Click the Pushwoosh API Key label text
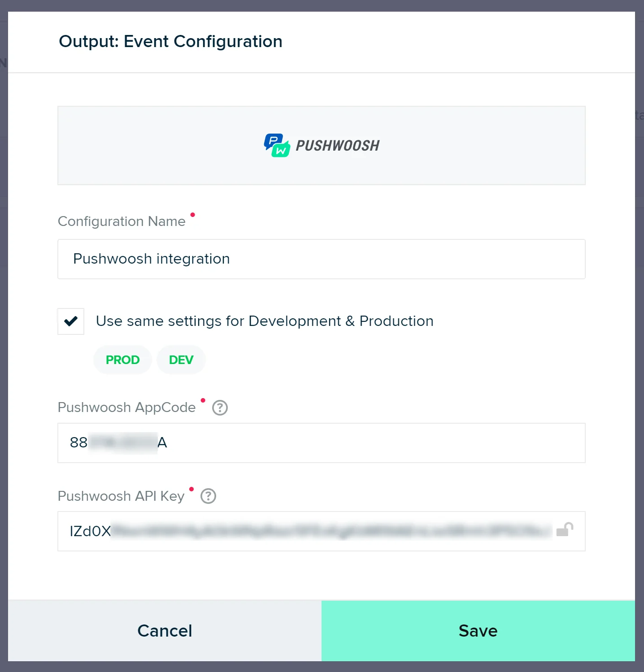 pyautogui.click(x=121, y=496)
